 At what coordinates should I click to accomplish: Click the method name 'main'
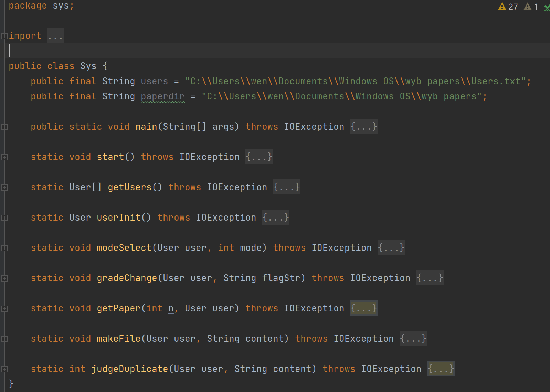tap(146, 127)
